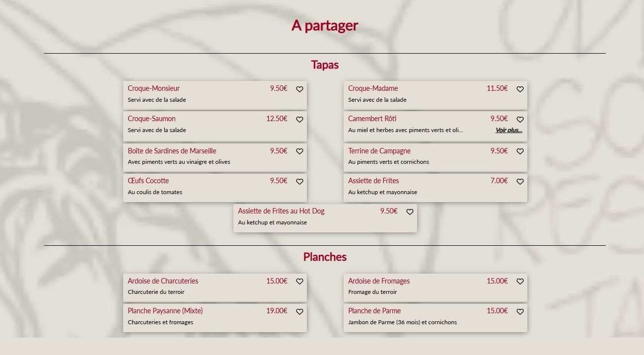Click the heart icon for Croque-Saumon

pyautogui.click(x=299, y=120)
